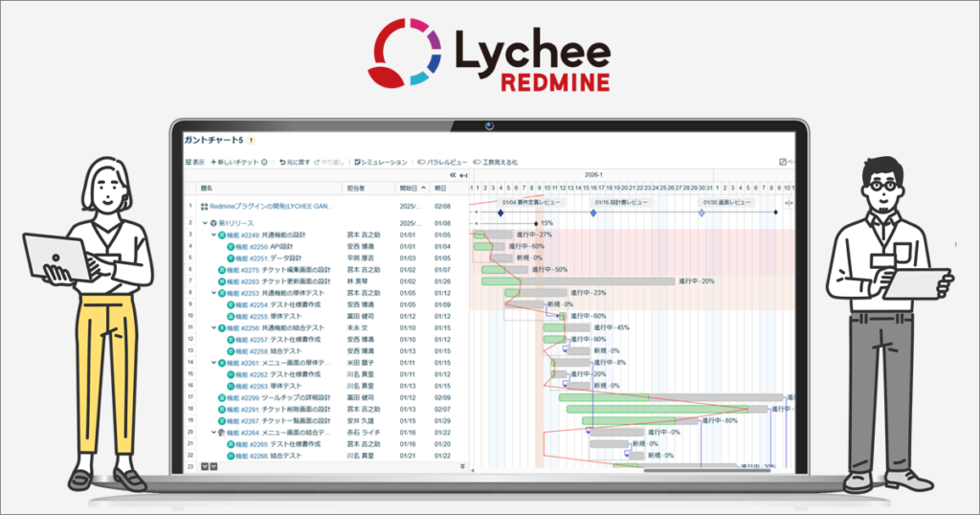Click avatar on #2267 チケット一覧画面の設計
This screenshot has width=980, height=515.
click(x=221, y=420)
